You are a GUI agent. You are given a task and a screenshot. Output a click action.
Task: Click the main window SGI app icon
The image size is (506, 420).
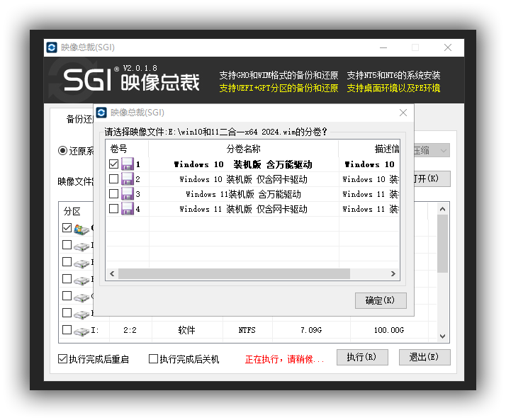tap(52, 47)
